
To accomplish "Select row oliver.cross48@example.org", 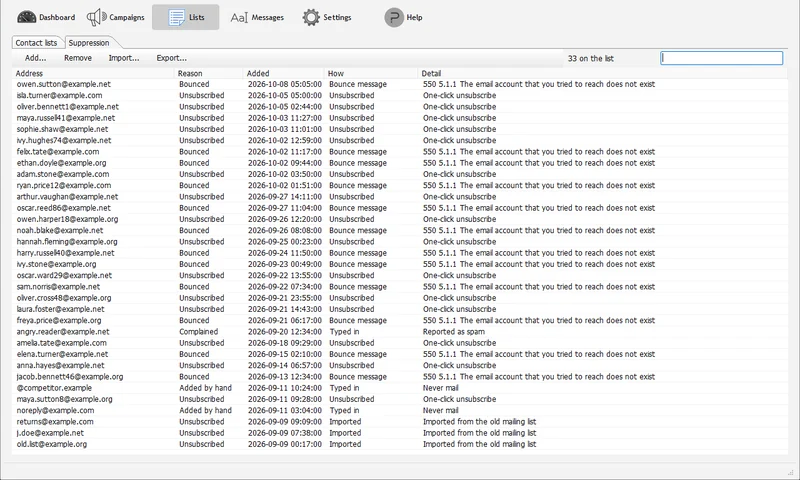I will pyautogui.click(x=400, y=298).
